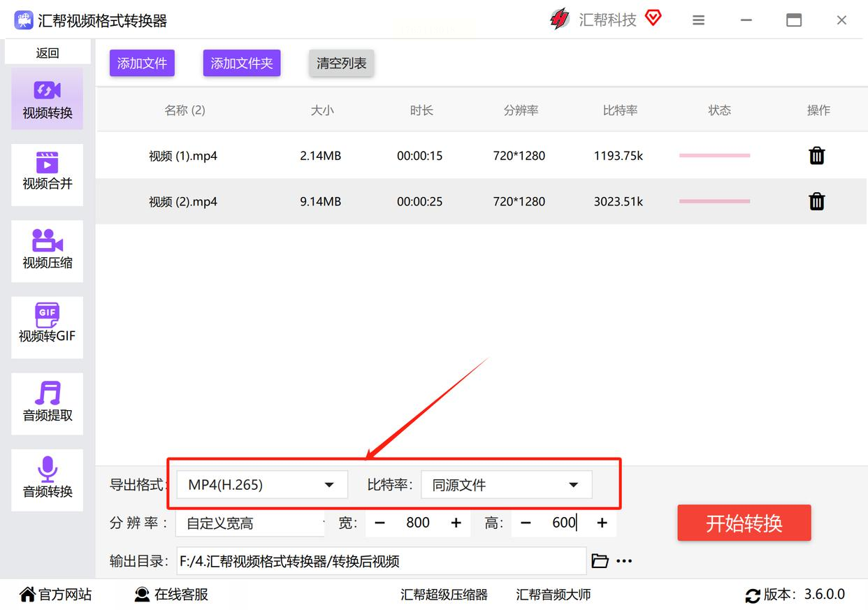This screenshot has width=868, height=610.
Task: Click the 清空列表 button
Action: click(x=341, y=64)
